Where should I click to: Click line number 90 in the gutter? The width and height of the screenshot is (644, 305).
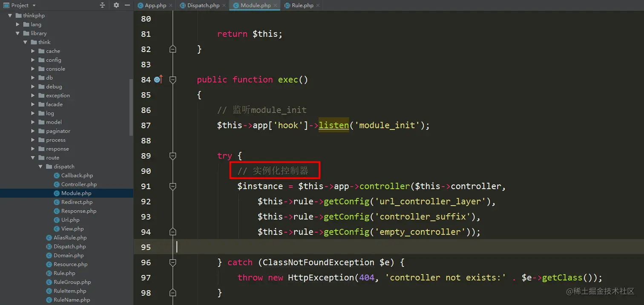[146, 171]
